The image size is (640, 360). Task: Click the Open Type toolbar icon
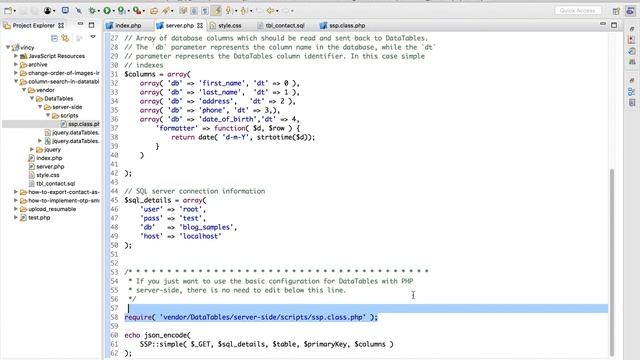point(153,11)
